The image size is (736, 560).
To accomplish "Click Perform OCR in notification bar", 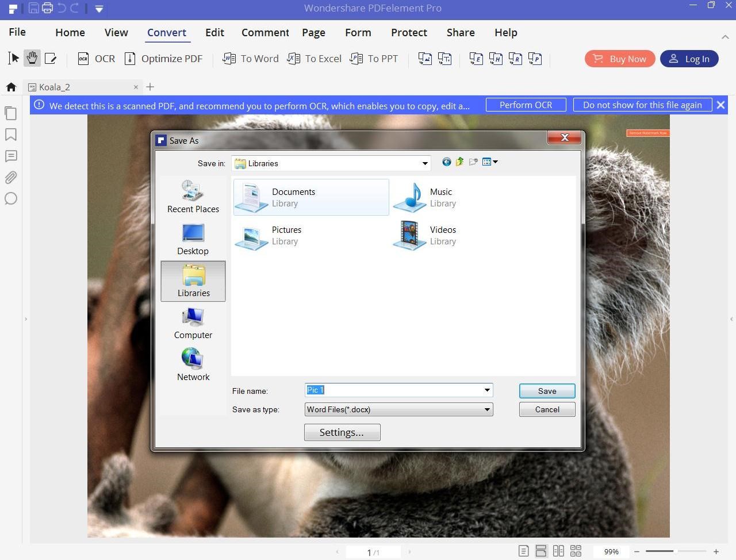I will pyautogui.click(x=526, y=105).
